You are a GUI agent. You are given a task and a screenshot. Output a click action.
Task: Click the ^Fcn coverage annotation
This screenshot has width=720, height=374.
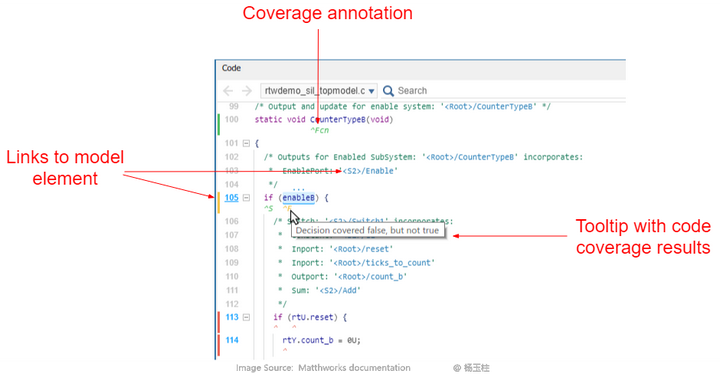click(x=320, y=130)
